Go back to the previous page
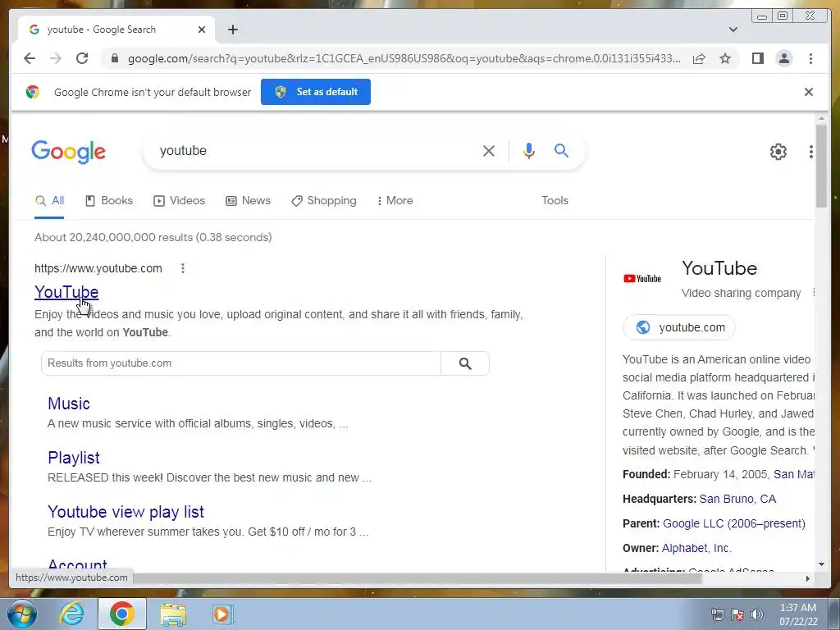 point(30,58)
